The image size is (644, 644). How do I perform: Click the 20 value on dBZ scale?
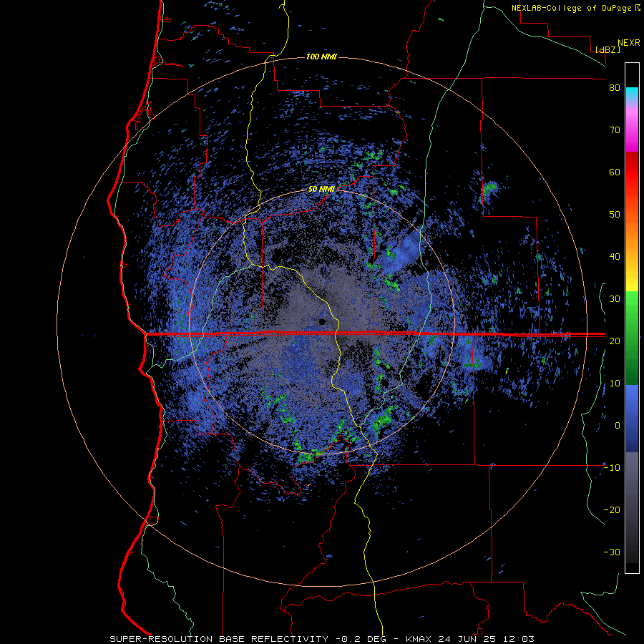click(615, 341)
